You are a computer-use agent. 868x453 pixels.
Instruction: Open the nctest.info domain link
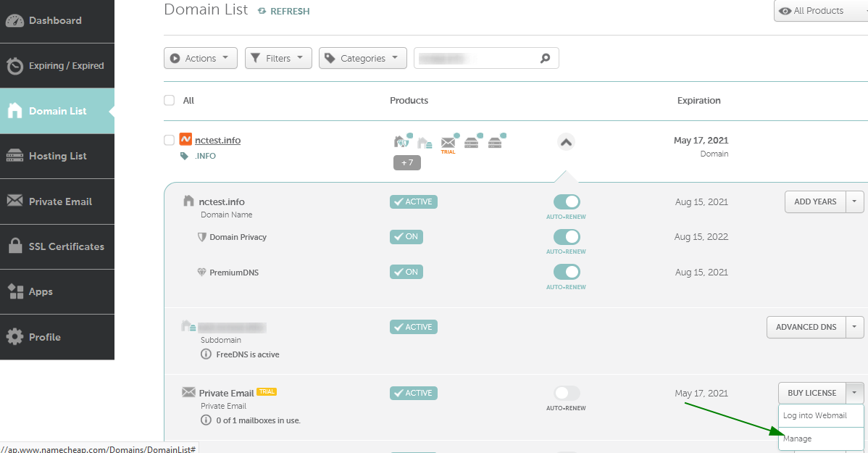tap(217, 140)
